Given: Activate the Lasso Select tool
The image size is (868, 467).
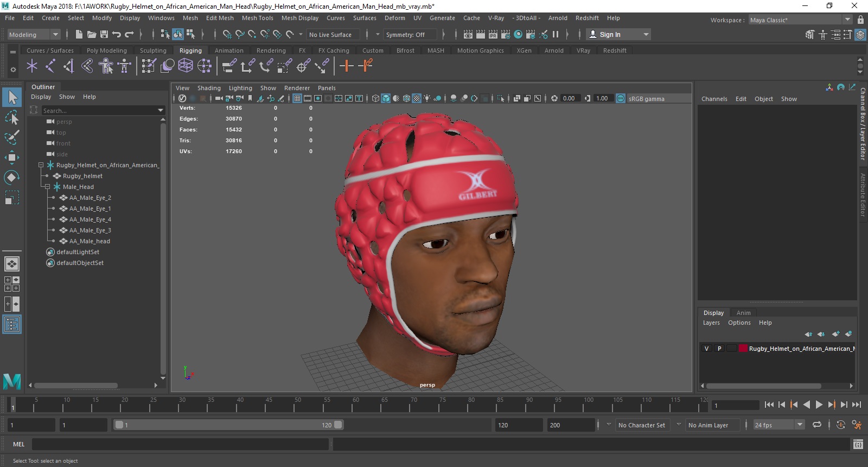Looking at the screenshot, I should point(12,117).
